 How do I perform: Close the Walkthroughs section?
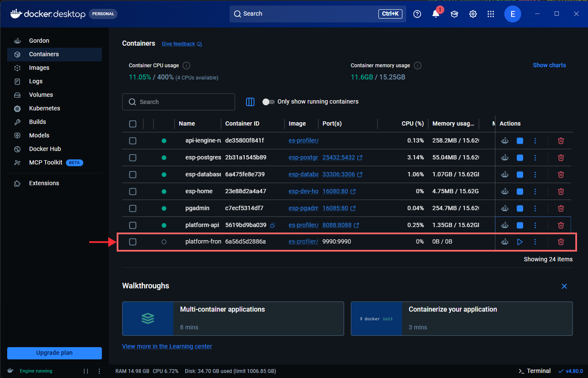click(x=564, y=286)
